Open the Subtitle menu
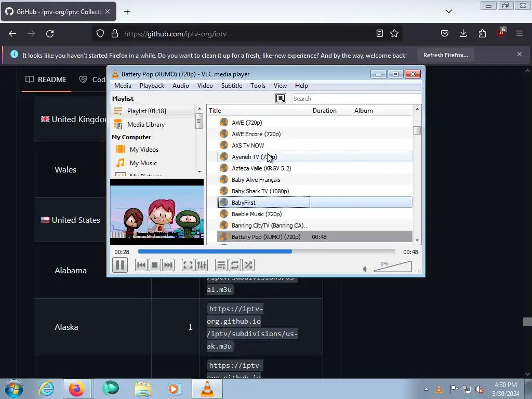Screen dimensions: 532x399 tap(231, 86)
